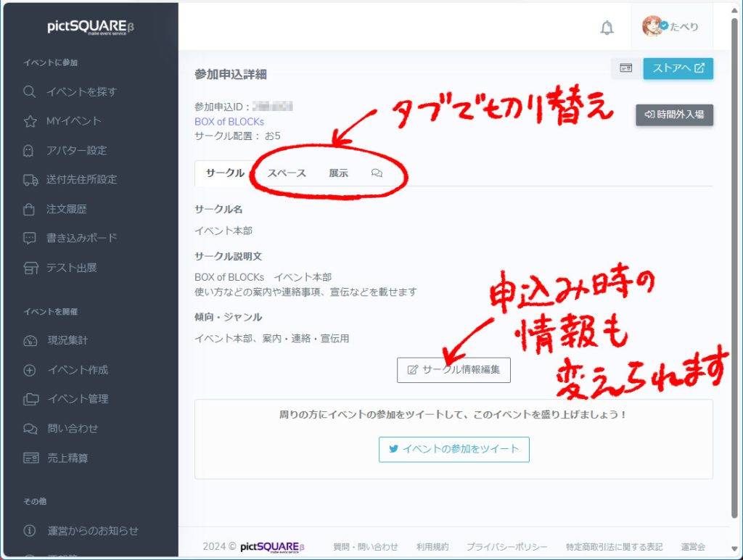Select the サークル tab
The height and width of the screenshot is (560, 743).
(x=225, y=173)
